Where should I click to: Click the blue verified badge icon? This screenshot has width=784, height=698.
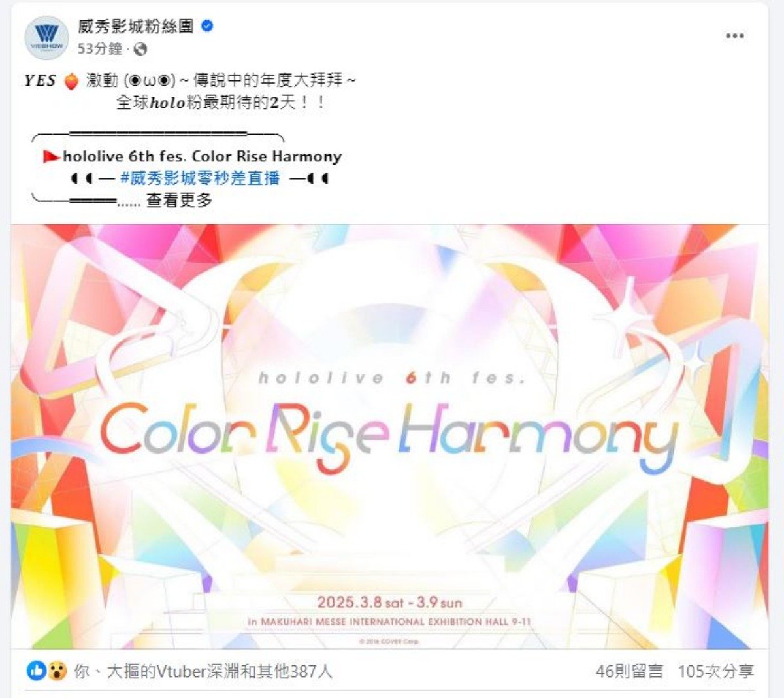point(208,26)
